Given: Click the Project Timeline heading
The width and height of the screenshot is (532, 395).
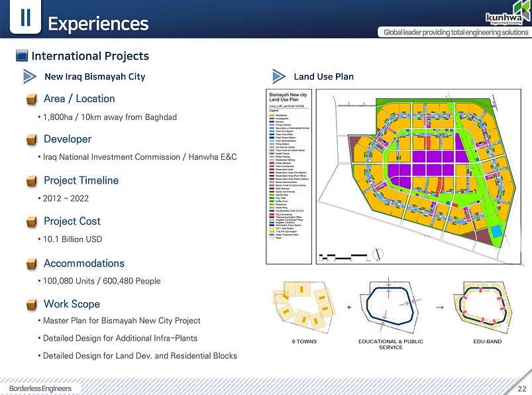Looking at the screenshot, I should [x=81, y=180].
